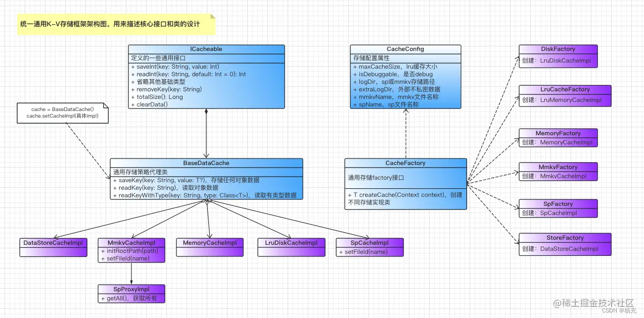Image resolution: width=644 pixels, height=318 pixels.
Task: Click the LruMemoryCacheImpl creation text
Action: point(562,100)
